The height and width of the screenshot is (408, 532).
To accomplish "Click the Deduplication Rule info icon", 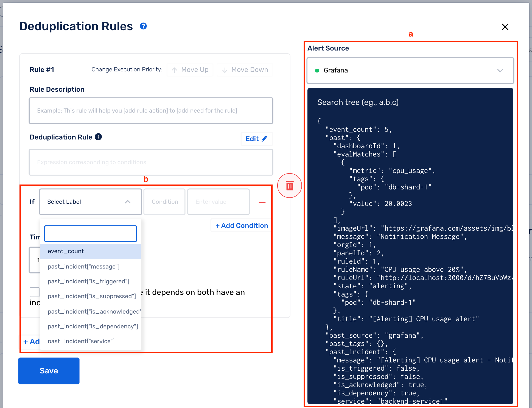I will coord(98,137).
